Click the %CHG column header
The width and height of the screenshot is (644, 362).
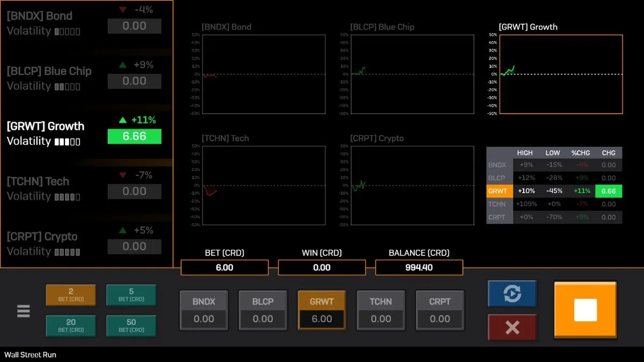click(581, 153)
